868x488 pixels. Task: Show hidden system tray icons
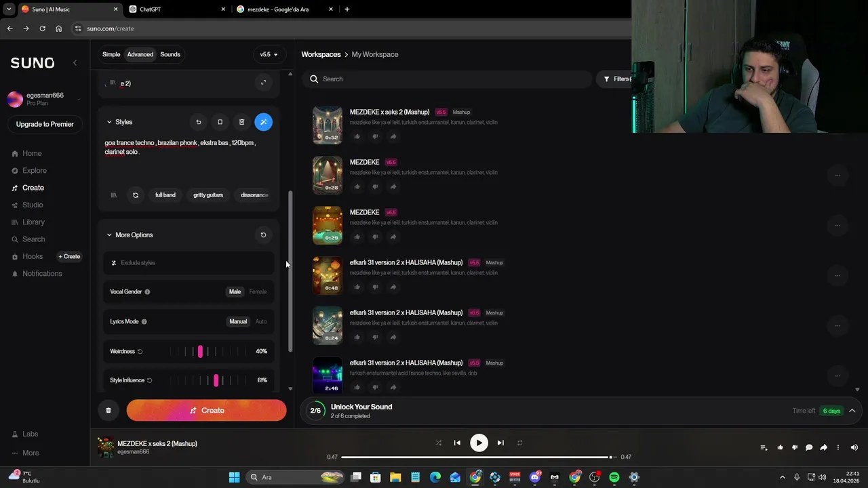pyautogui.click(x=782, y=477)
